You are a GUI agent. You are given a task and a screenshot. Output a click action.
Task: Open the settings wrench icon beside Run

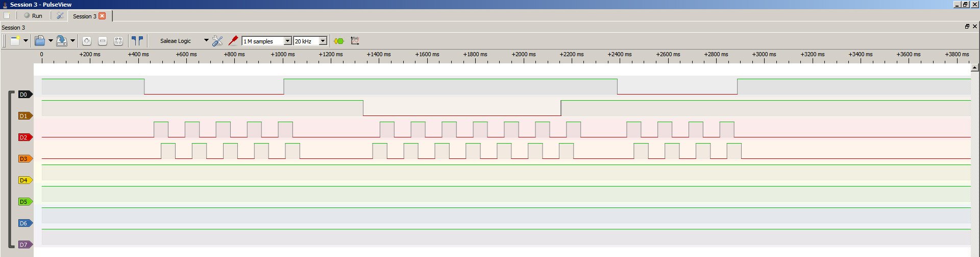pyautogui.click(x=60, y=16)
